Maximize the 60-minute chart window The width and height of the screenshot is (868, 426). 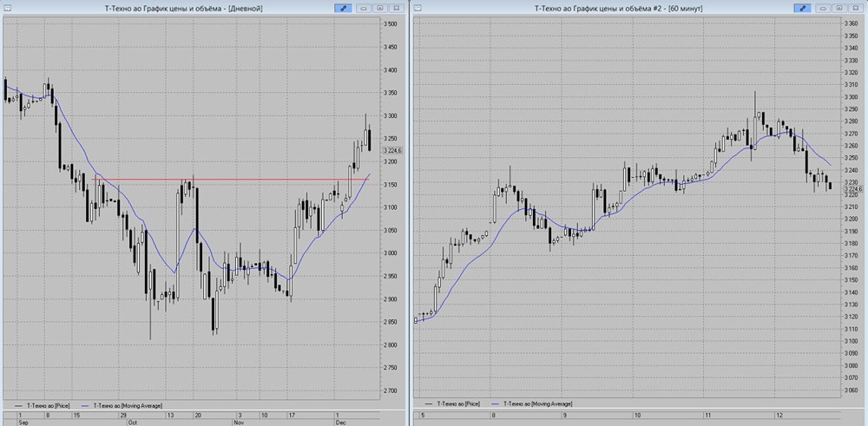click(838, 9)
